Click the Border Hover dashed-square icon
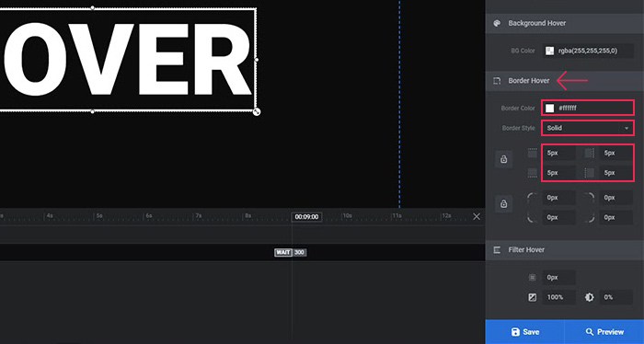The image size is (644, 344). point(497,81)
